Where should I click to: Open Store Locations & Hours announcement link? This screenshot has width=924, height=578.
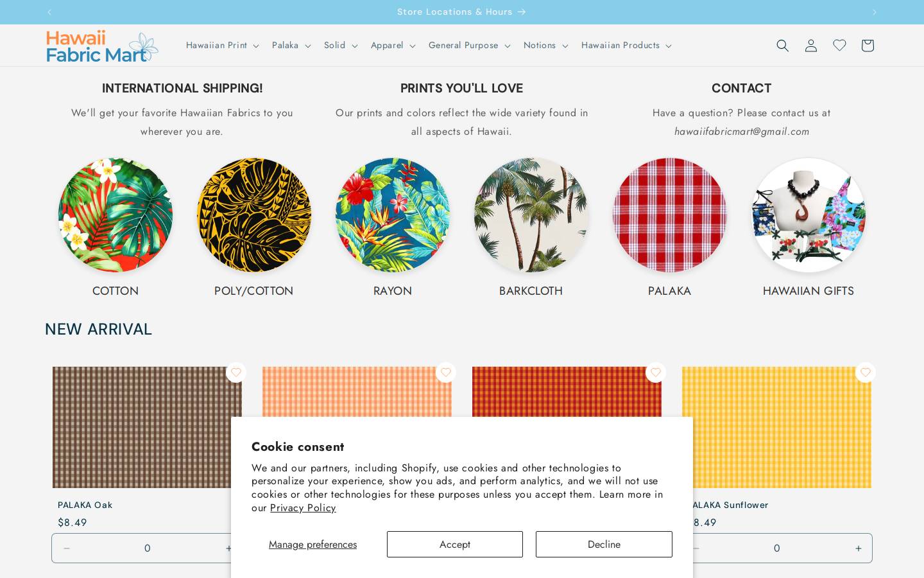[461, 12]
